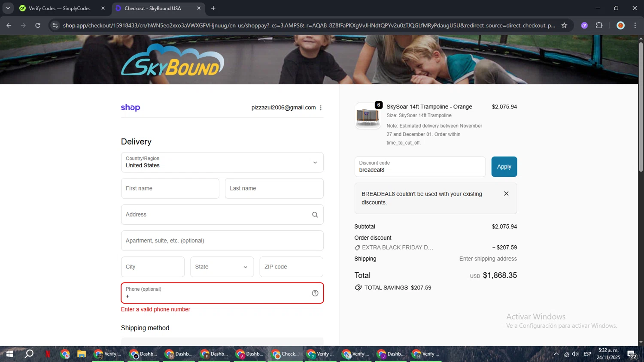Click the browser forward arrow
This screenshot has width=644, height=362.
[23, 26]
